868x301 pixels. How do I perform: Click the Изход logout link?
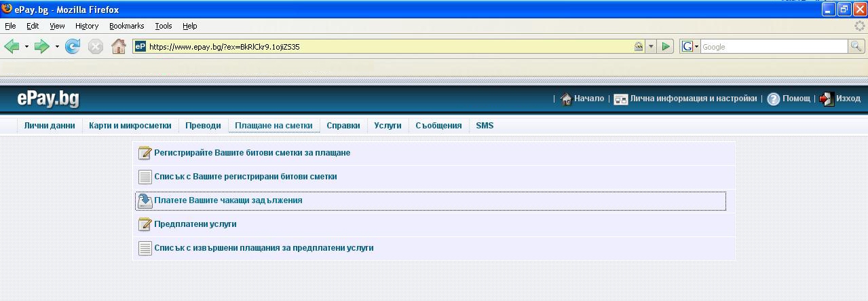click(x=848, y=99)
